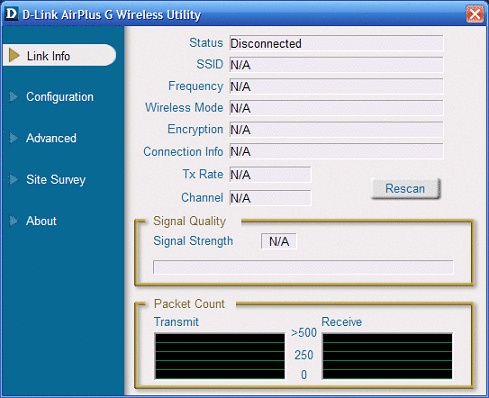Click the arrow icon beside About
The image size is (489, 398).
[x=13, y=221]
